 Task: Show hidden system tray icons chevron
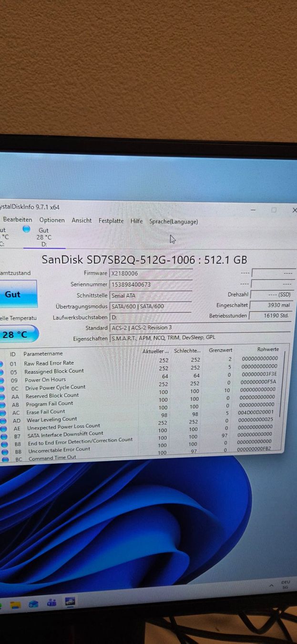tap(271, 585)
